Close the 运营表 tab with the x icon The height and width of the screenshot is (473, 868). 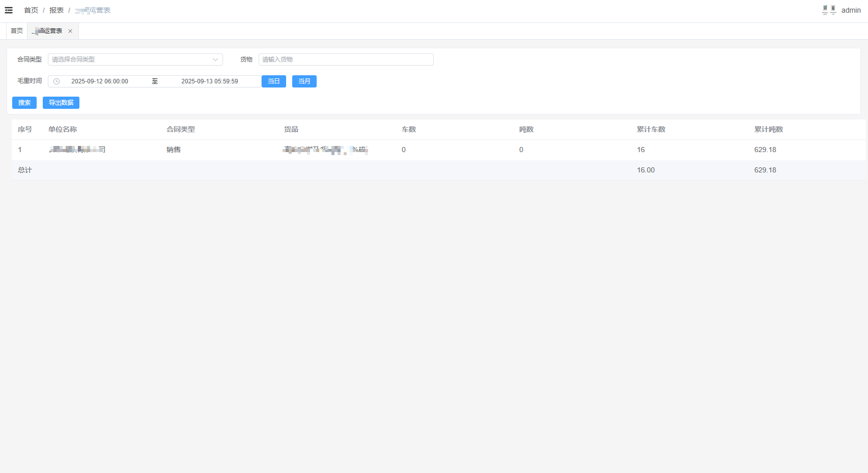[x=70, y=31]
